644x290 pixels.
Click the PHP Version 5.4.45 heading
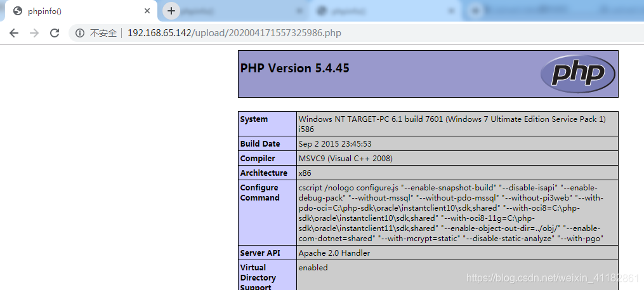tap(294, 68)
